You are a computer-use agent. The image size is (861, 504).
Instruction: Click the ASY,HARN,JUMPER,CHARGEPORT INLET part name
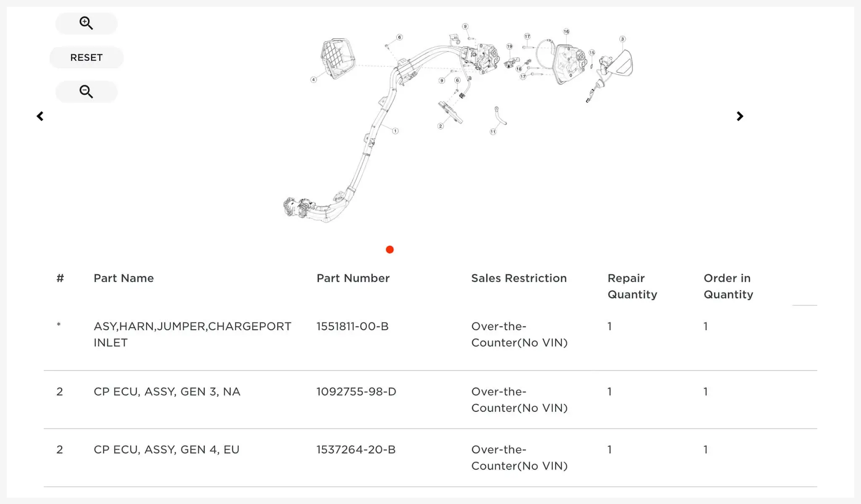[193, 335]
